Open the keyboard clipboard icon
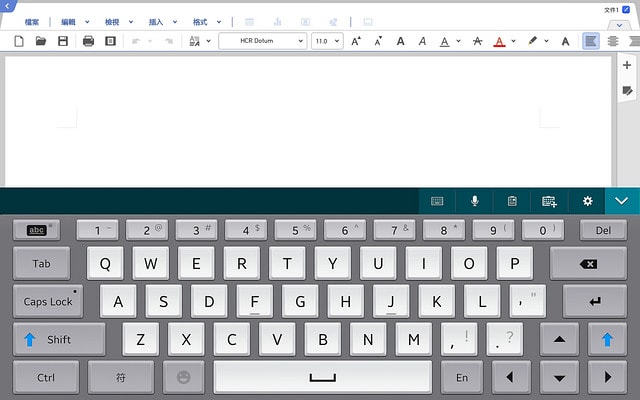640x400 pixels. (512, 201)
